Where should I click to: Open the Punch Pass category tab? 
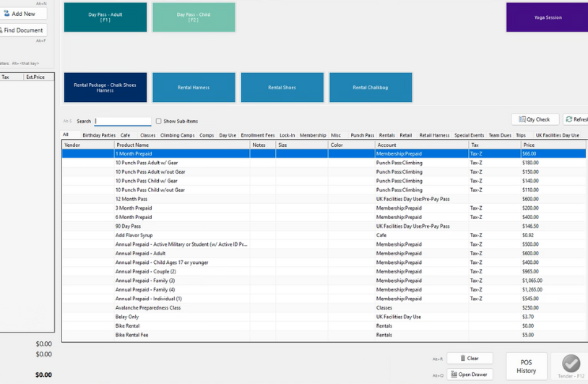coord(362,135)
